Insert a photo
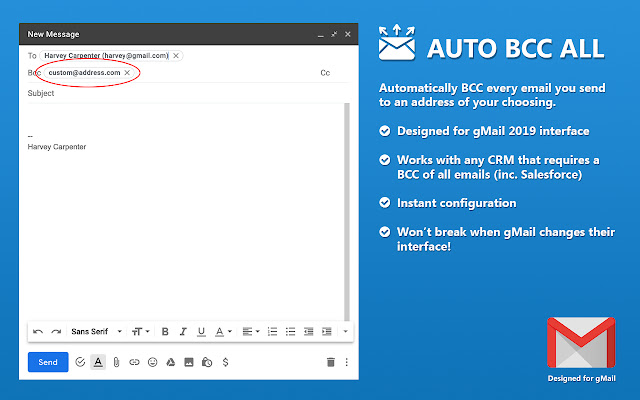The image size is (640, 400). pos(189,362)
